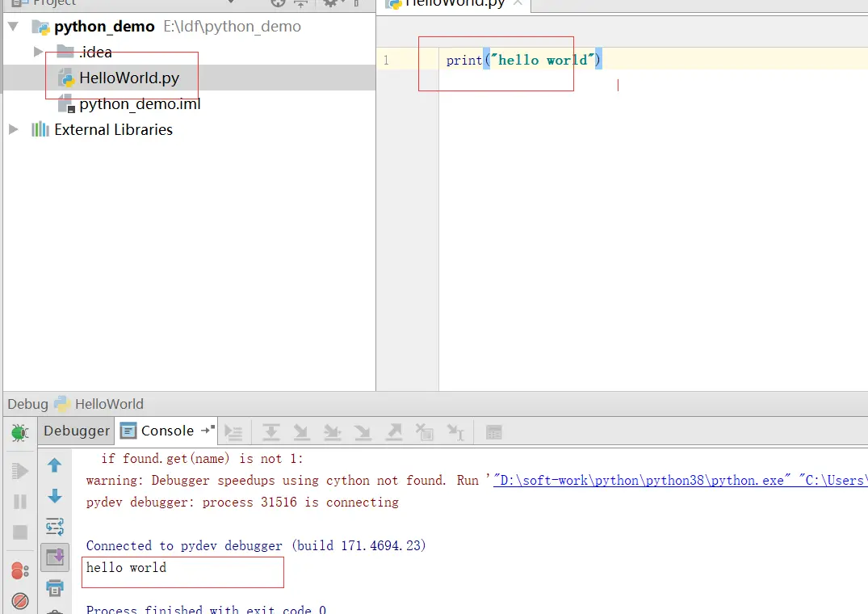Viewport: 868px width, 614px height.
Task: Expand the External Libraries node
Action: [13, 129]
